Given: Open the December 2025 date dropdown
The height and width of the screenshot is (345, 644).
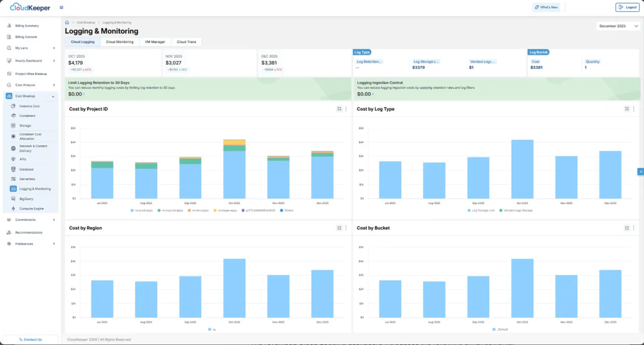Looking at the screenshot, I should (617, 26).
